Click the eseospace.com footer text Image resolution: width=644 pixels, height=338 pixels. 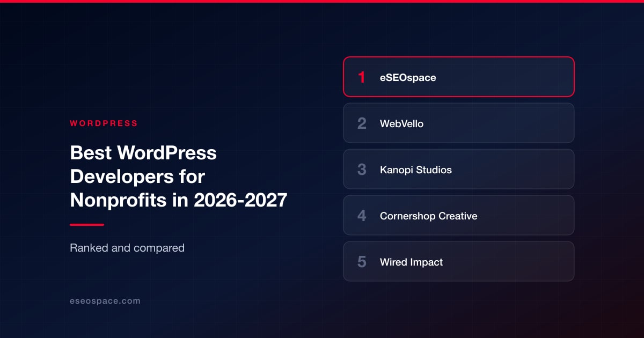pos(105,301)
